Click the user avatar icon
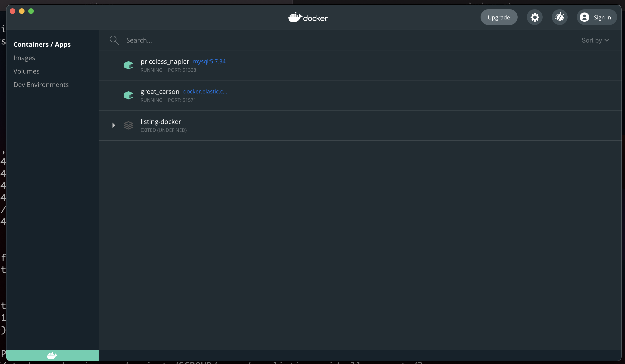Image resolution: width=625 pixels, height=364 pixels. pyautogui.click(x=584, y=17)
